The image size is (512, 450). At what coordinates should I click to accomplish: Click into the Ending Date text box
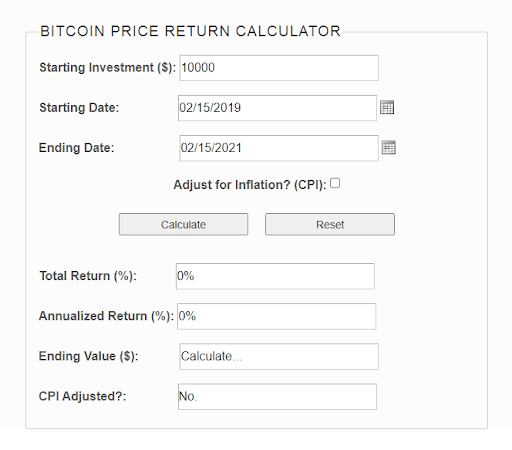point(279,148)
